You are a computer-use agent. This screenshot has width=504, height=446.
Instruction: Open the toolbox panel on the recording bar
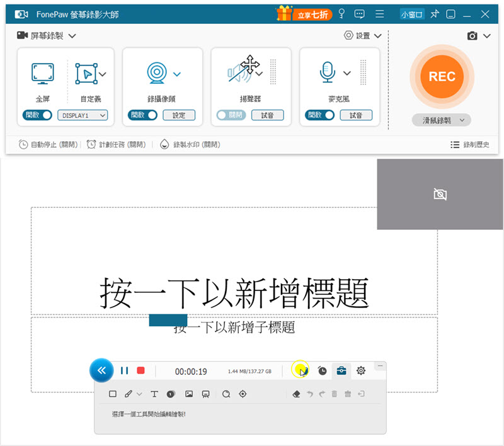pyautogui.click(x=341, y=371)
